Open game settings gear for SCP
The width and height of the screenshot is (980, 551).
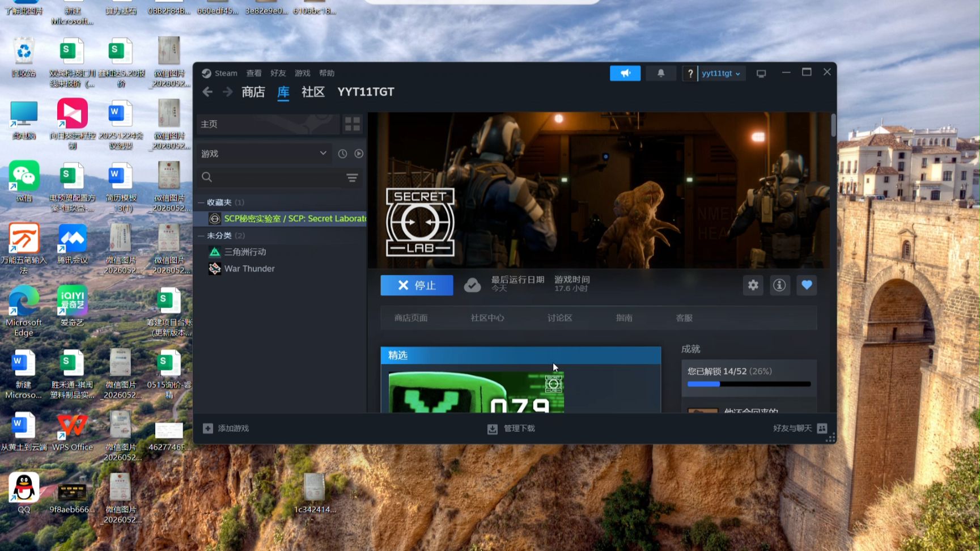[753, 285]
